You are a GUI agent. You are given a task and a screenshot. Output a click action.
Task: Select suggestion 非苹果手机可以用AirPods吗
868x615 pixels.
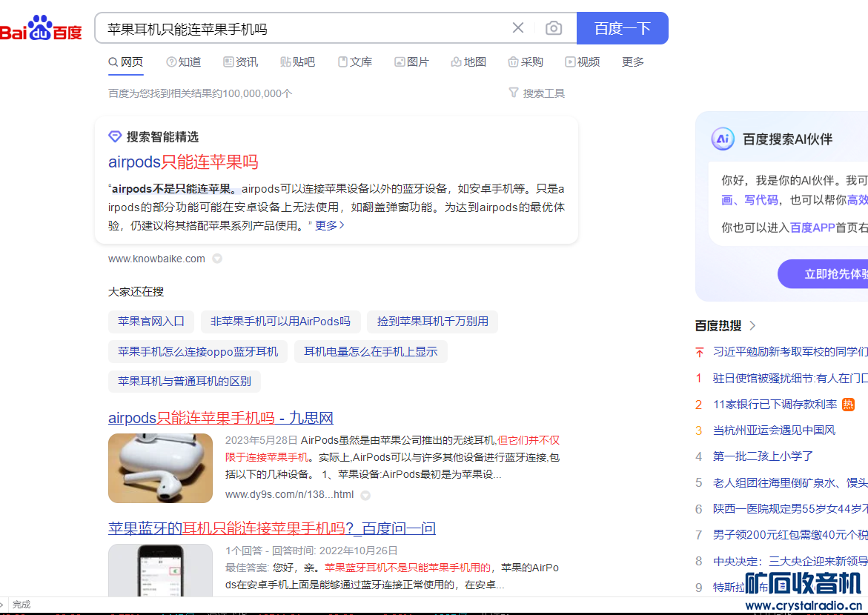pos(281,322)
